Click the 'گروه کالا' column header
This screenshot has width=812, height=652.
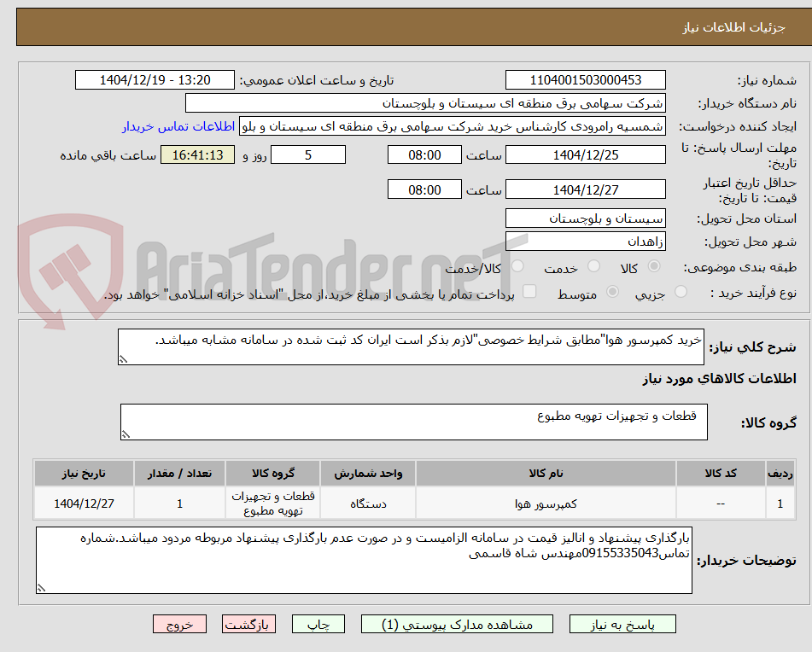tap(273, 474)
